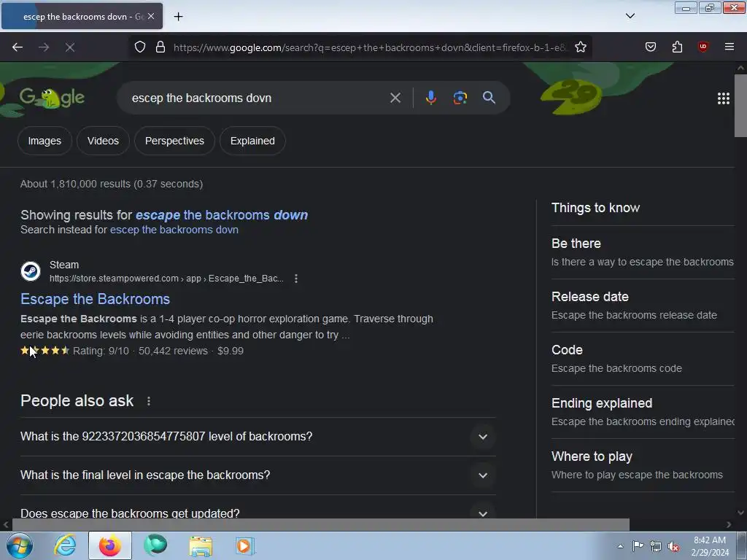The image size is (747, 560).
Task: Open the media player taskbar icon
Action: 245,545
